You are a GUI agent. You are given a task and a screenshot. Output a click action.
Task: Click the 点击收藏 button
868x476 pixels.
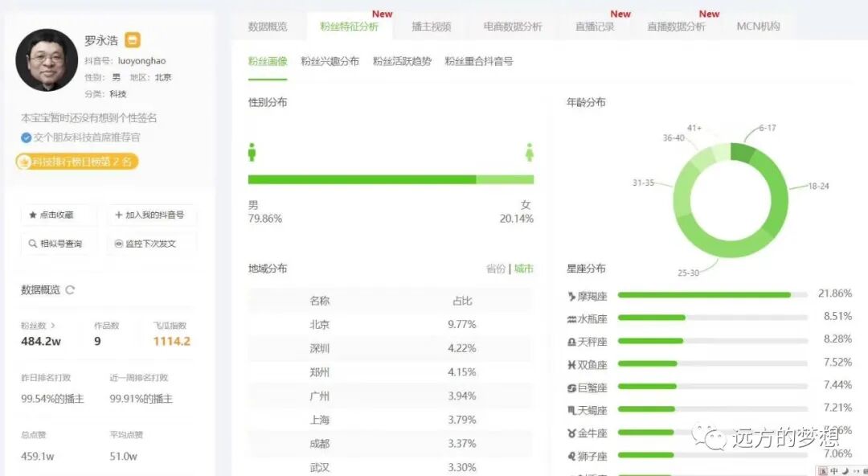click(58, 215)
